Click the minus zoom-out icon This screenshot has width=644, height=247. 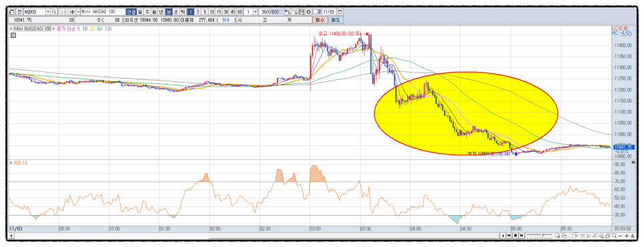[x=620, y=236]
